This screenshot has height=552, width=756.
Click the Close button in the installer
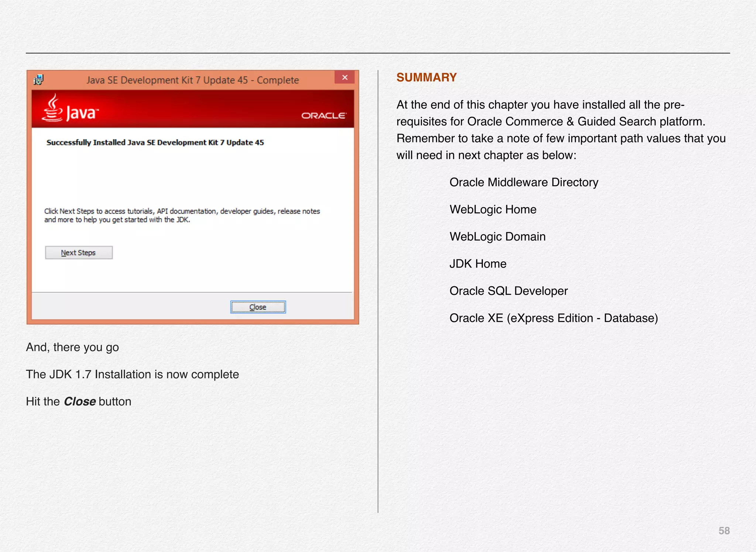pyautogui.click(x=258, y=307)
